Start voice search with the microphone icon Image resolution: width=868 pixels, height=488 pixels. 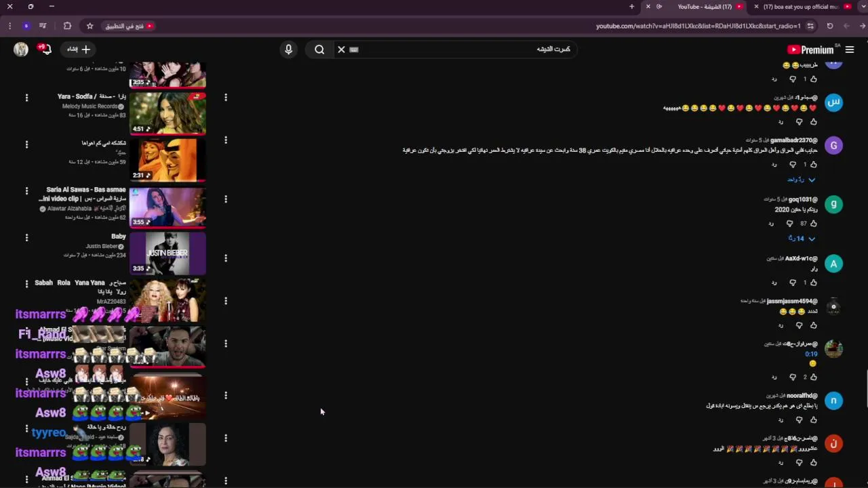click(288, 49)
